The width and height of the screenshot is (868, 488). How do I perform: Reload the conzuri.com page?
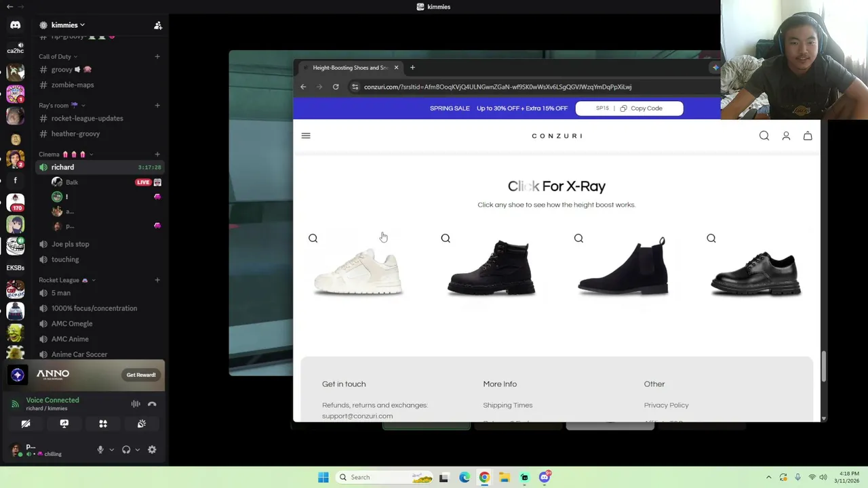pos(336,87)
